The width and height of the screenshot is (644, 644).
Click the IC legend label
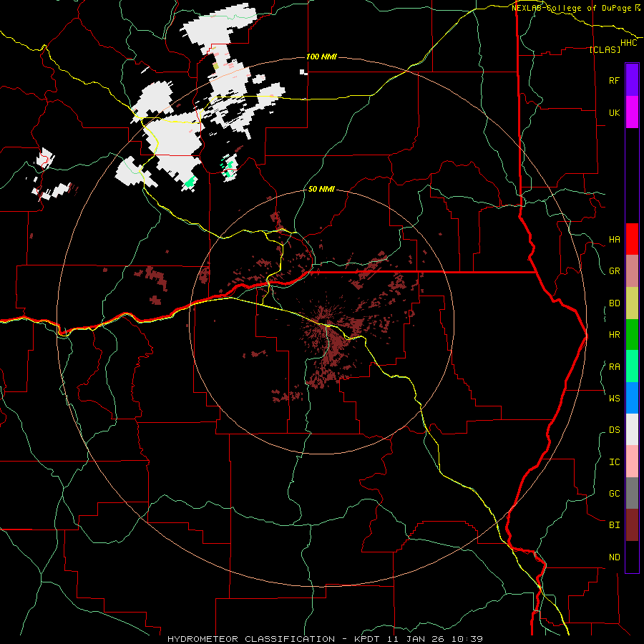[614, 462]
